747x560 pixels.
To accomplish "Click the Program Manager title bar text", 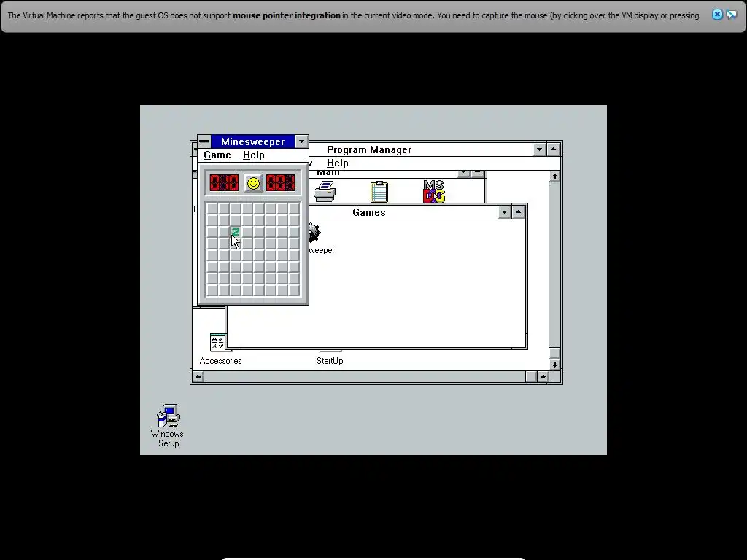I will (369, 149).
